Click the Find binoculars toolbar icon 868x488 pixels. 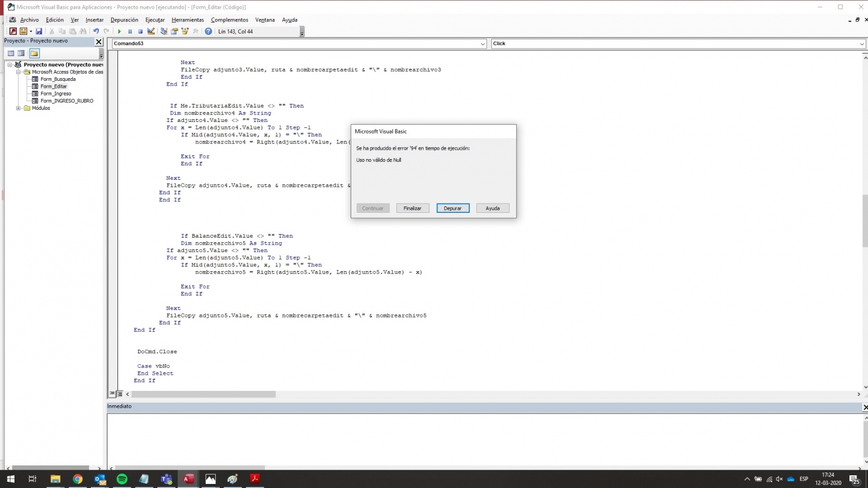83,31
